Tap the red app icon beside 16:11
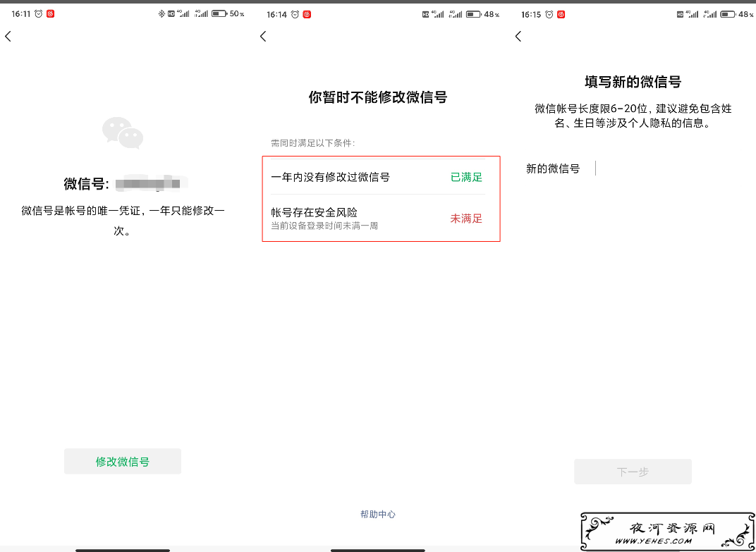The image size is (756, 552). tap(50, 14)
